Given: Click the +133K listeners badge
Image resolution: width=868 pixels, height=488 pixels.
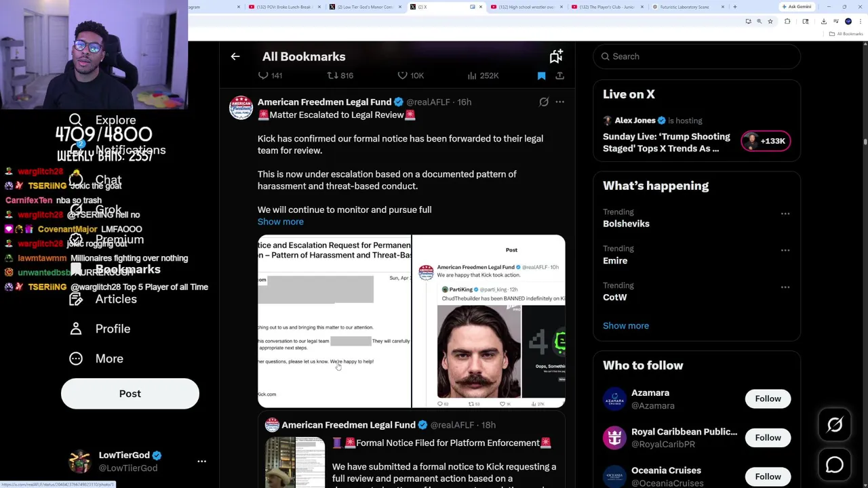Looking at the screenshot, I should coord(766,141).
